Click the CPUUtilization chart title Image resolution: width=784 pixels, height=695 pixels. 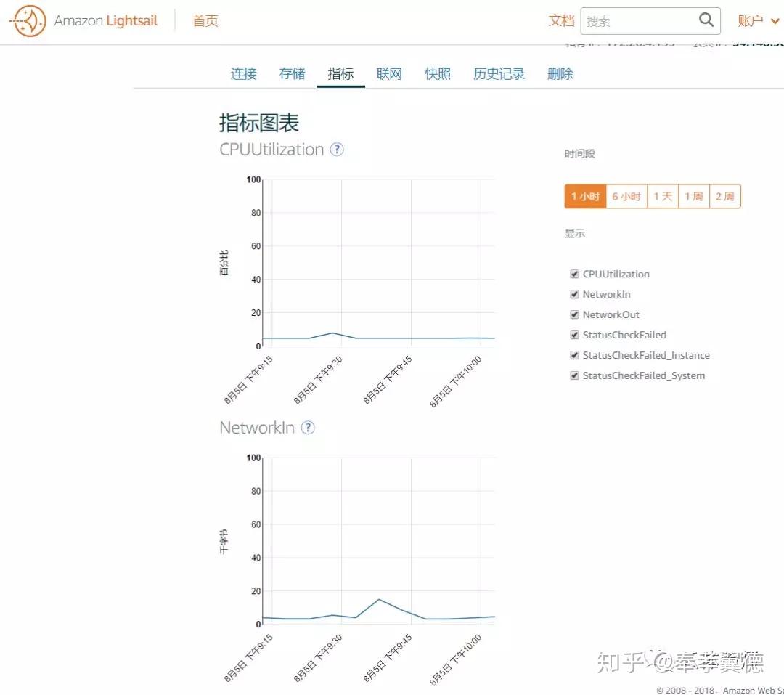click(x=271, y=149)
